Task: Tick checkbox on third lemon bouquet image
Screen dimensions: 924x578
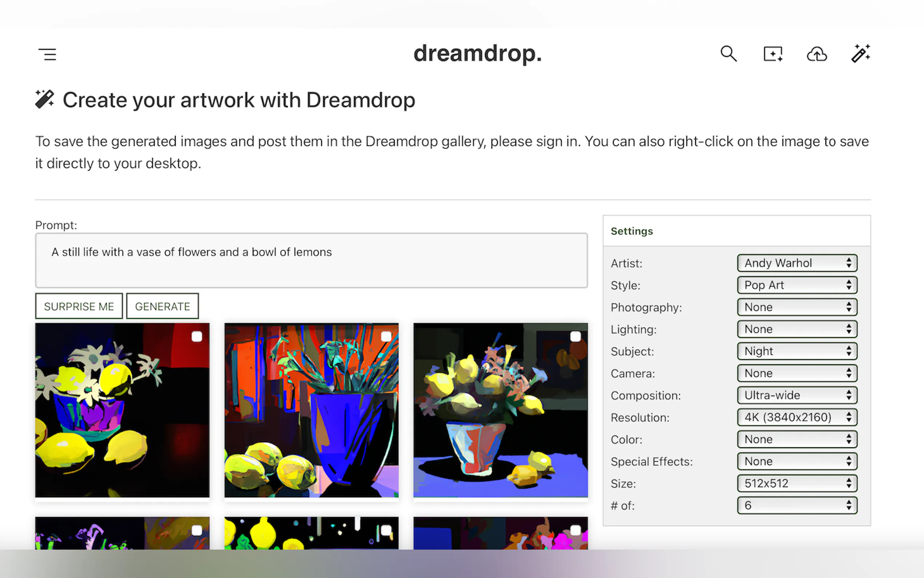Action: pyautogui.click(x=575, y=336)
